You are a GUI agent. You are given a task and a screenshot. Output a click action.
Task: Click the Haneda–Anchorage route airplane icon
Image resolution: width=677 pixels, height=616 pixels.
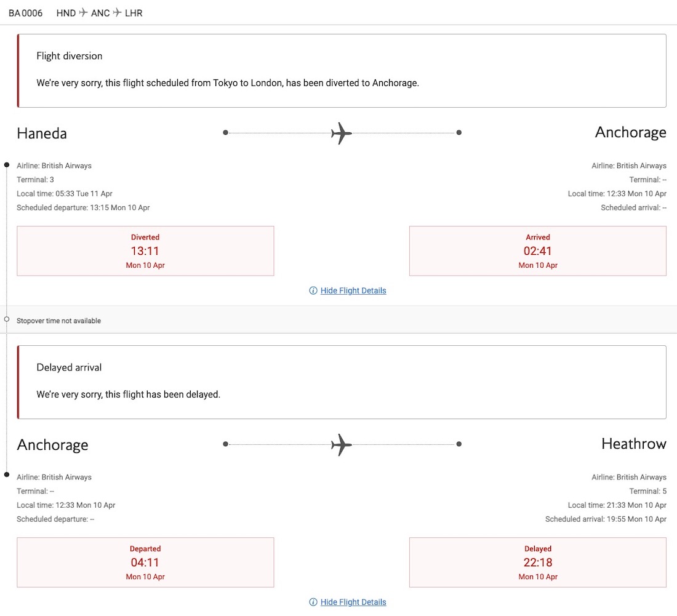tap(342, 133)
